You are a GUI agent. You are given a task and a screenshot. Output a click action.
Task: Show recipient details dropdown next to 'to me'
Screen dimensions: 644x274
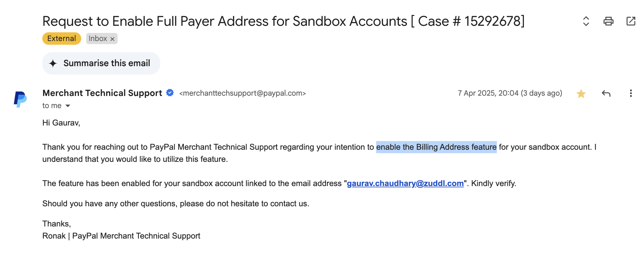[68, 106]
